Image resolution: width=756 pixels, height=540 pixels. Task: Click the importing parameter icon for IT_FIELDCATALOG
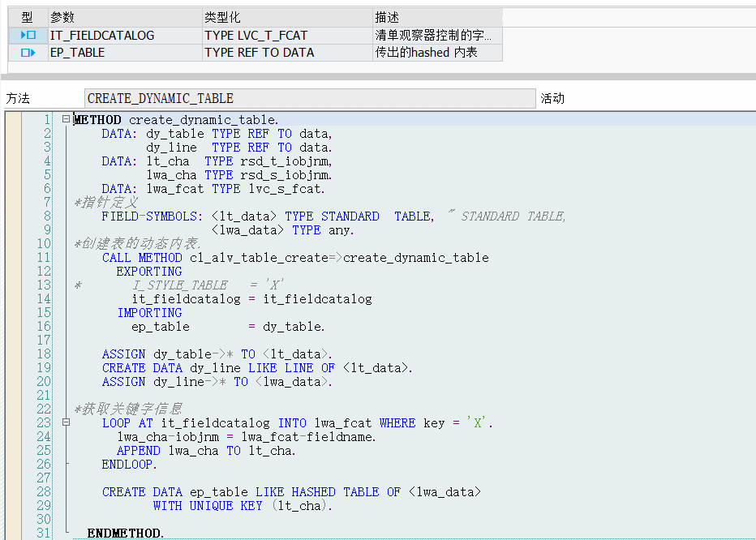[x=28, y=35]
